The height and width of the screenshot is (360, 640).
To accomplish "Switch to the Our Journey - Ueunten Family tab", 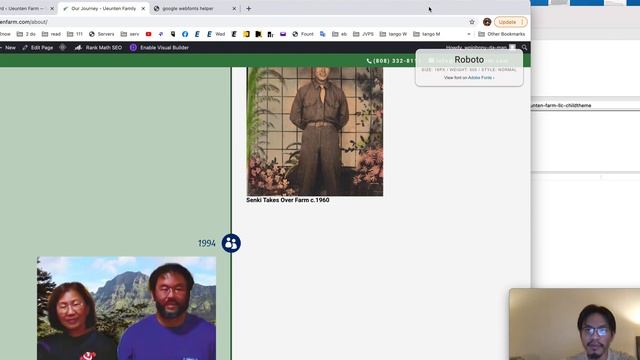I will (x=103, y=9).
